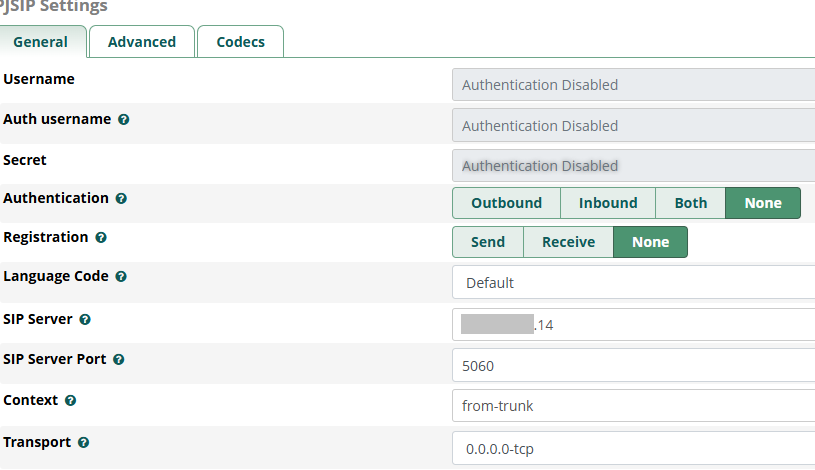815x470 pixels.
Task: Click help icon next to Language Code
Action: pyautogui.click(x=121, y=277)
